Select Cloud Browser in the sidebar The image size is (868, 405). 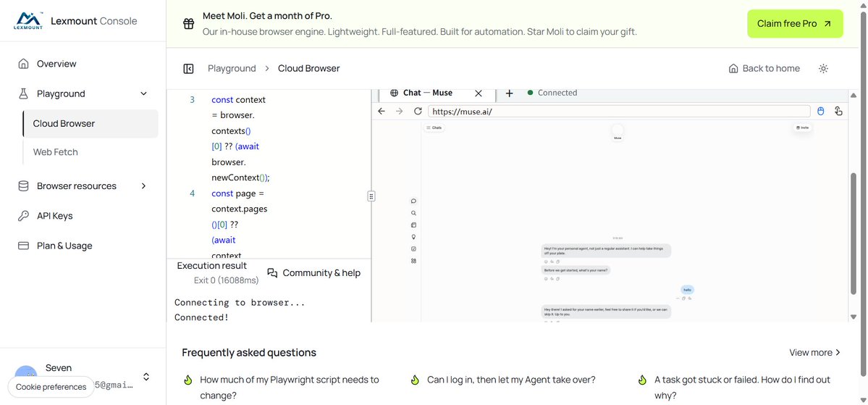click(x=90, y=124)
